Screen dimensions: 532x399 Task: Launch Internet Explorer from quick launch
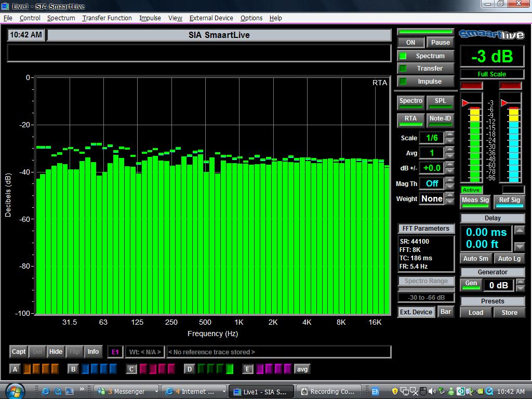pyautogui.click(x=45, y=392)
